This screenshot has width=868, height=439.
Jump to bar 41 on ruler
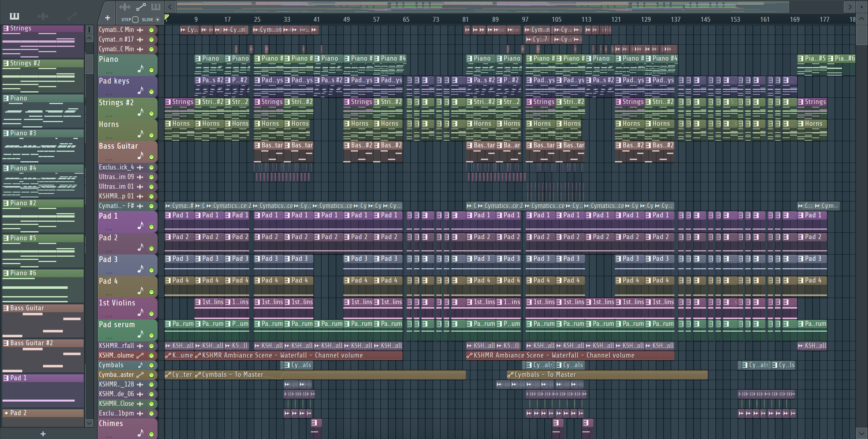click(x=316, y=20)
